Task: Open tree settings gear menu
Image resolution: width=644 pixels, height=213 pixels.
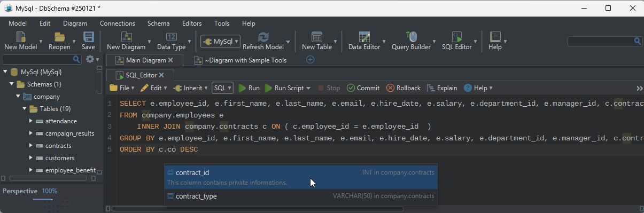Action: pyautogui.click(x=92, y=59)
